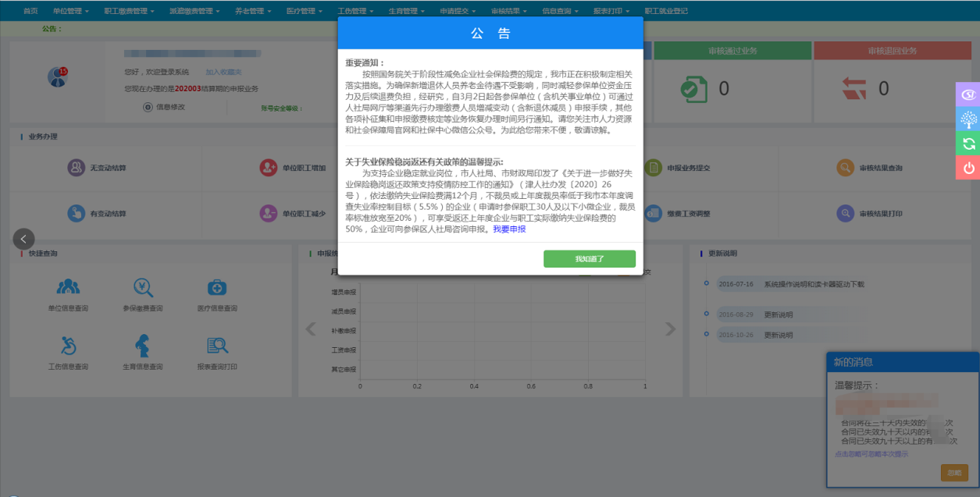Click the blue tree icon on the right sidebar

pyautogui.click(x=968, y=119)
